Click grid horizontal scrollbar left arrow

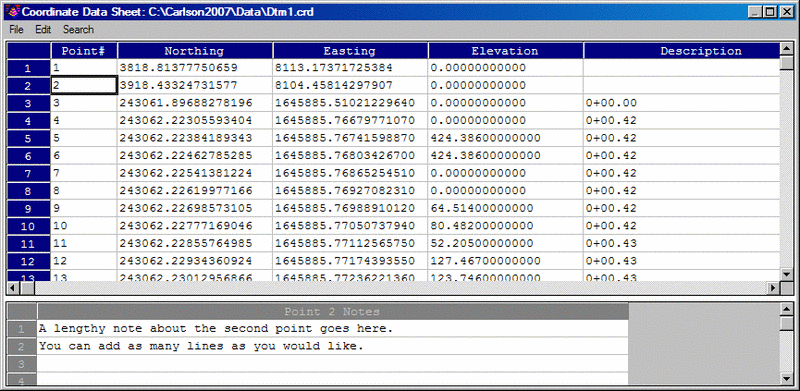[13, 288]
